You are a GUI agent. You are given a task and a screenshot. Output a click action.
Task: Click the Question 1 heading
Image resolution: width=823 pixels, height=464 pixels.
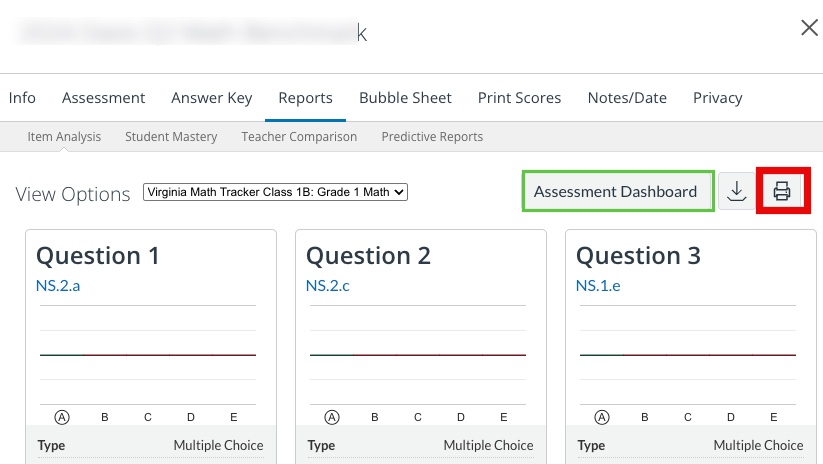tap(98, 256)
